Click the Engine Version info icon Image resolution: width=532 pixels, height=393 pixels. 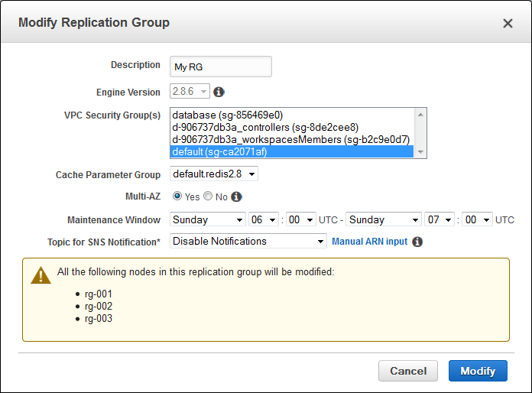point(219,93)
